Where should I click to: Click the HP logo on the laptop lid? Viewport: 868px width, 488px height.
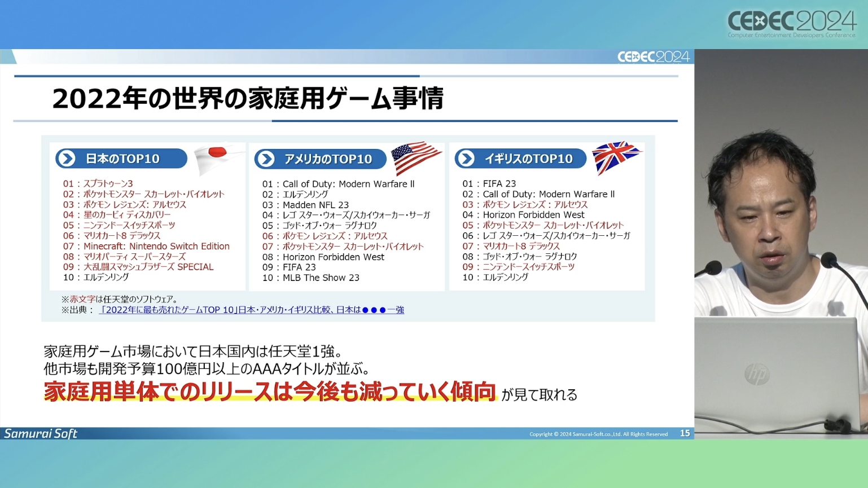point(757,375)
